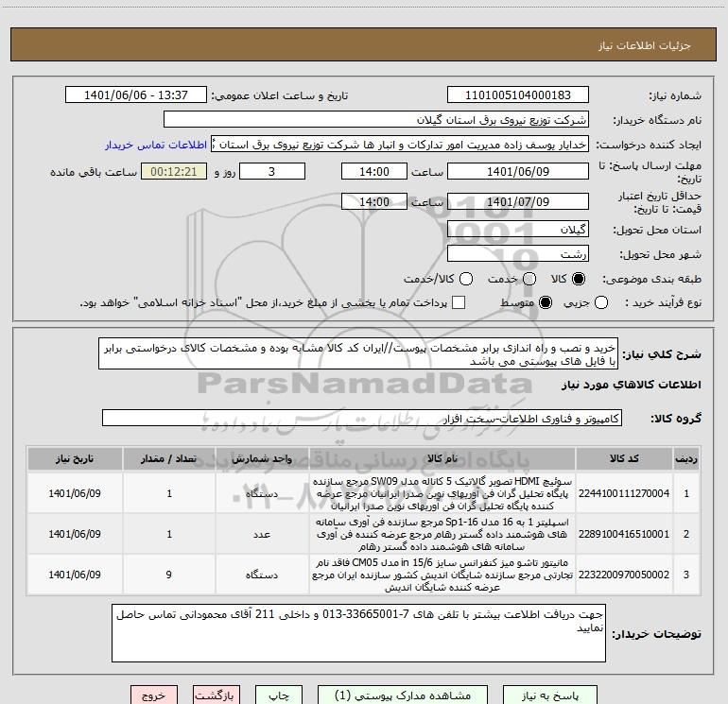The width and height of the screenshot is (728, 704).
Task: Click the remaining days field showing 3
Action: tap(272, 172)
